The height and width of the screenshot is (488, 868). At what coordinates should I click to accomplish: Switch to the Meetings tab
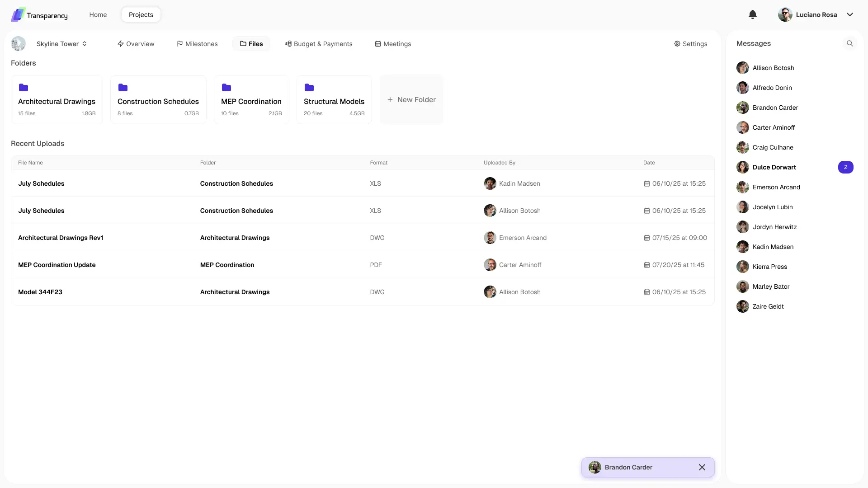[392, 43]
